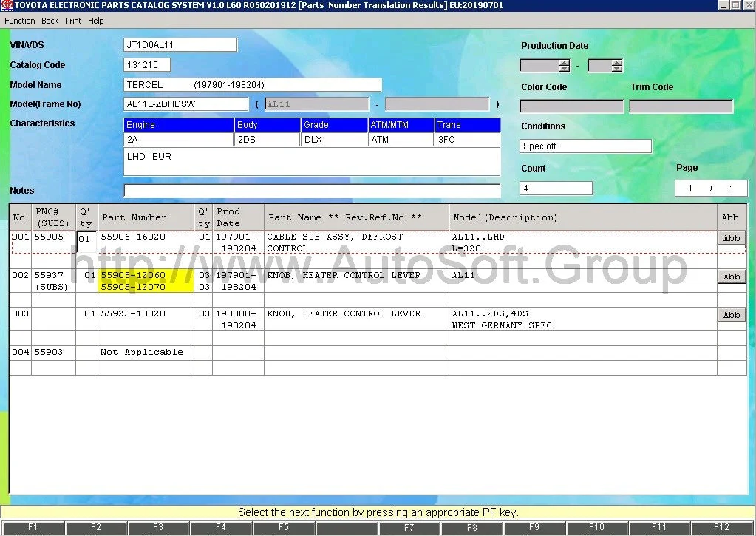Select highlighted part number 55905-12060
Image resolution: width=756 pixels, height=536 pixels.
click(134, 275)
